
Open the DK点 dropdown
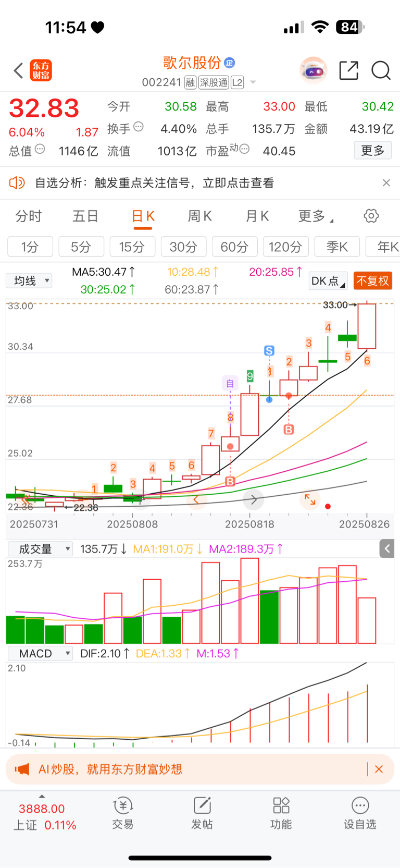(328, 281)
